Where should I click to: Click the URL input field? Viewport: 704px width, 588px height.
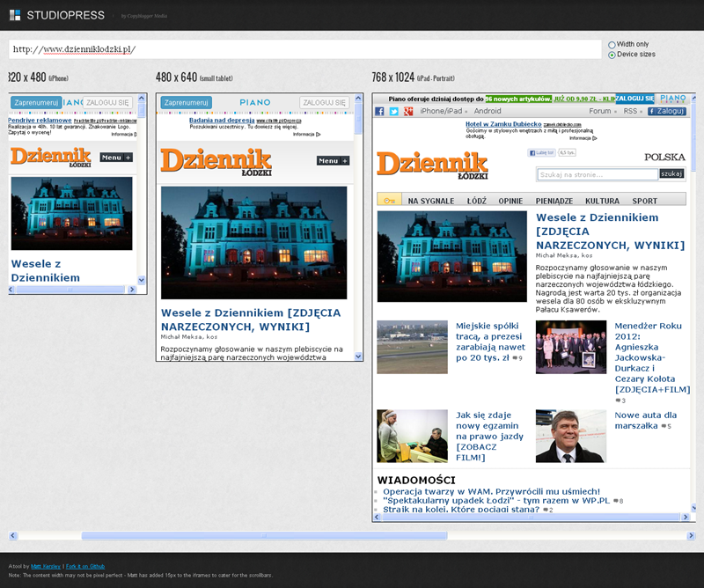pos(304,49)
